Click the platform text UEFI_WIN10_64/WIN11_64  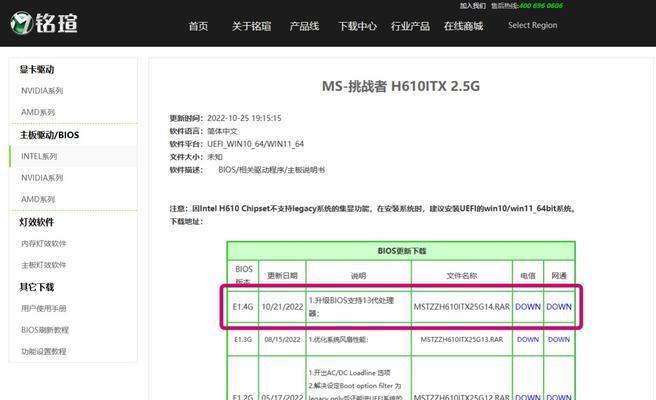click(256, 144)
